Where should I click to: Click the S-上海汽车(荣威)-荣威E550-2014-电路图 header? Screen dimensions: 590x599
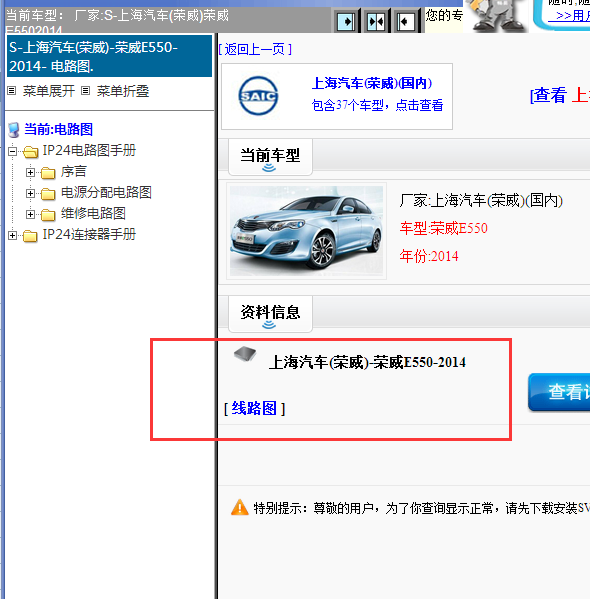click(x=109, y=56)
